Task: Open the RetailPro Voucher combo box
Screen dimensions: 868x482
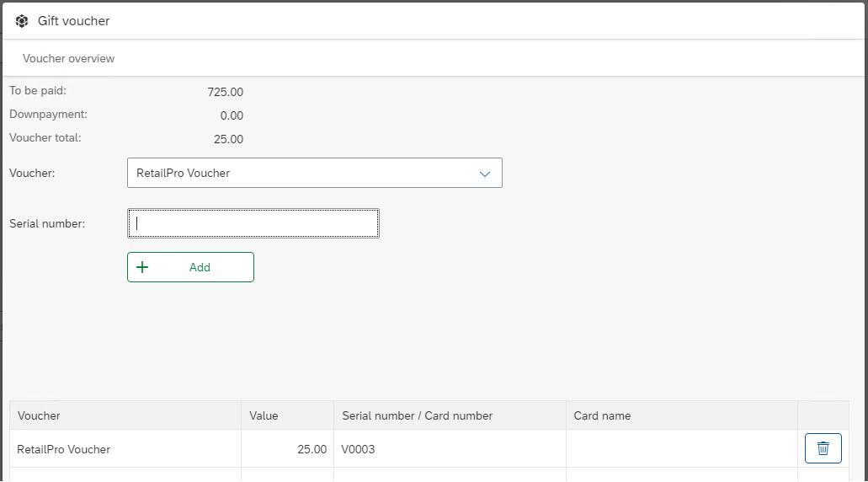Action: tap(303, 173)
